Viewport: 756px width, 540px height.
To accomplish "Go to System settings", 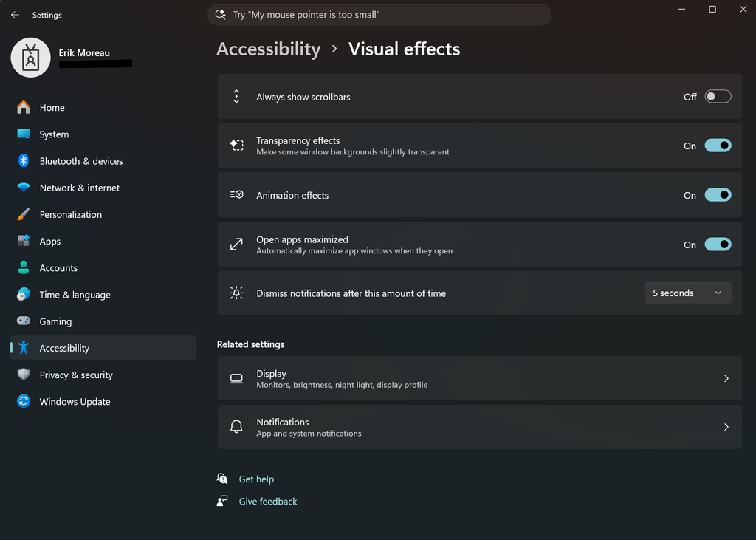I will pyautogui.click(x=103, y=134).
